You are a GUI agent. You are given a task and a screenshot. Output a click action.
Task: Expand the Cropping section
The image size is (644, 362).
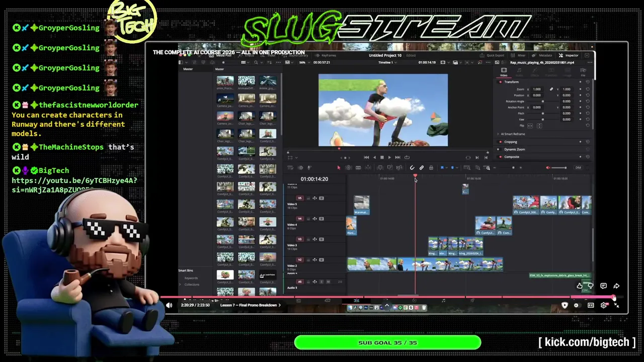point(510,142)
